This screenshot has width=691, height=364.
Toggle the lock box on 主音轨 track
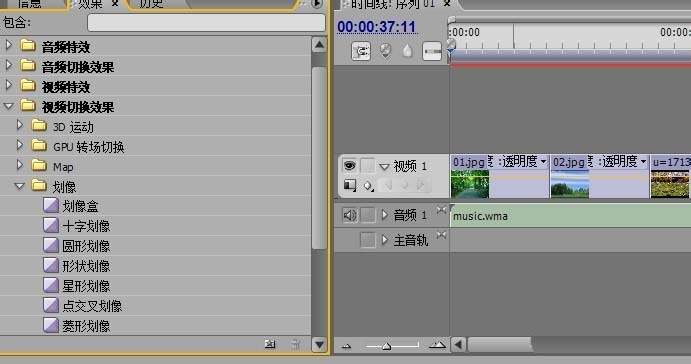click(x=368, y=240)
